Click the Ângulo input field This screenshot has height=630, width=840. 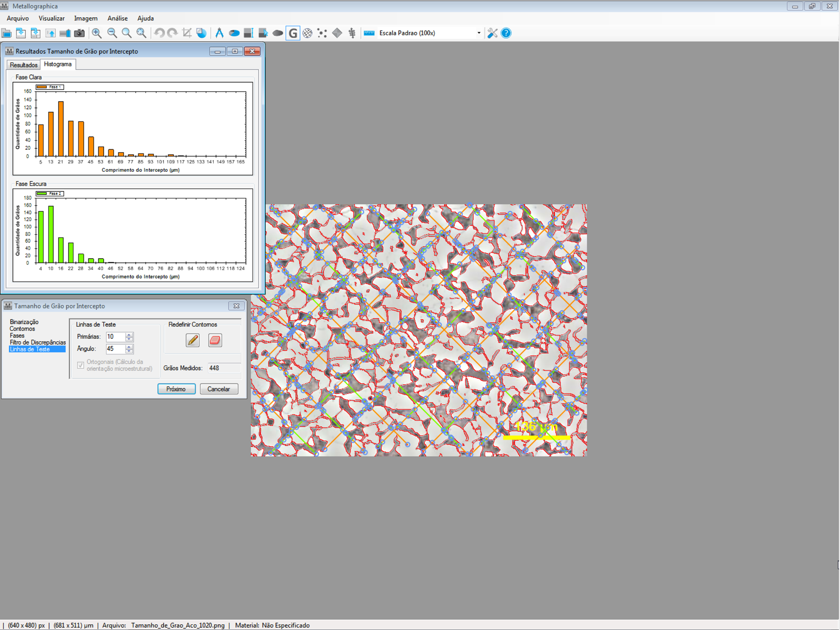click(116, 349)
